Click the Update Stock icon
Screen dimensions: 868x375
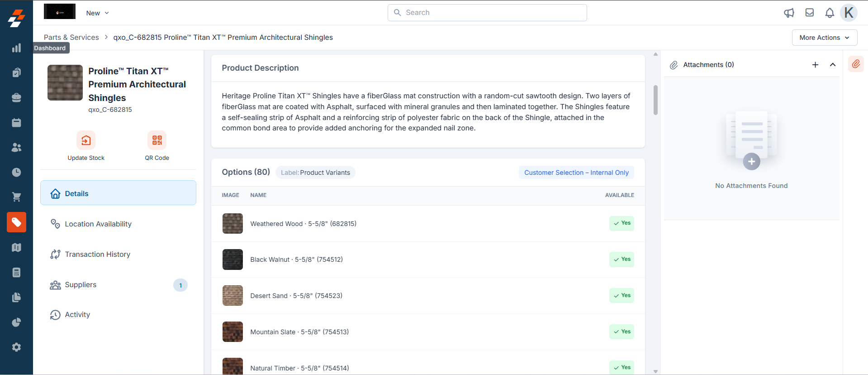pyautogui.click(x=86, y=140)
